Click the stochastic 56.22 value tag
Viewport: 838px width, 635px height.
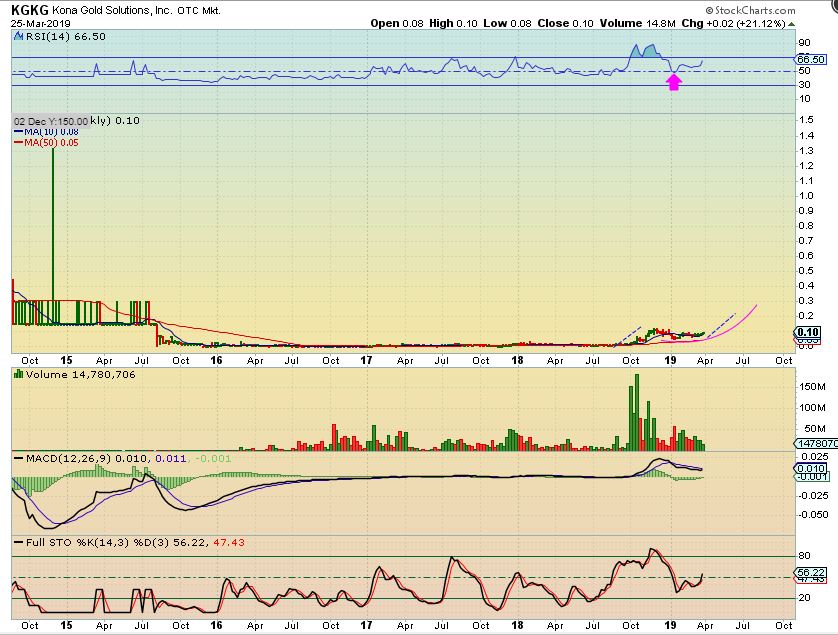[x=809, y=573]
